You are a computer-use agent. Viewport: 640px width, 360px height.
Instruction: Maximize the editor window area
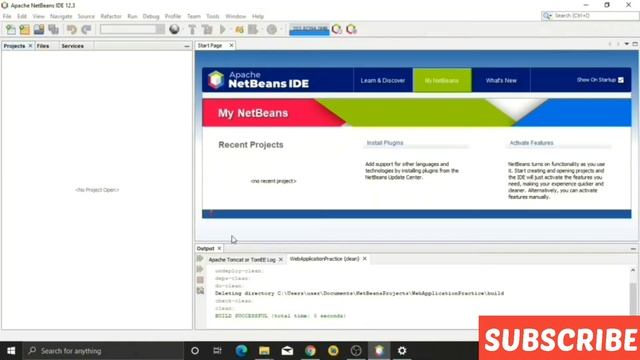[635, 44]
